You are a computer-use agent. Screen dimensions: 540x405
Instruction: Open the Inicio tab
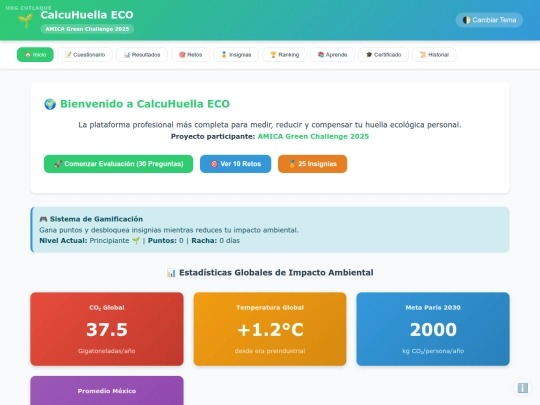35,54
